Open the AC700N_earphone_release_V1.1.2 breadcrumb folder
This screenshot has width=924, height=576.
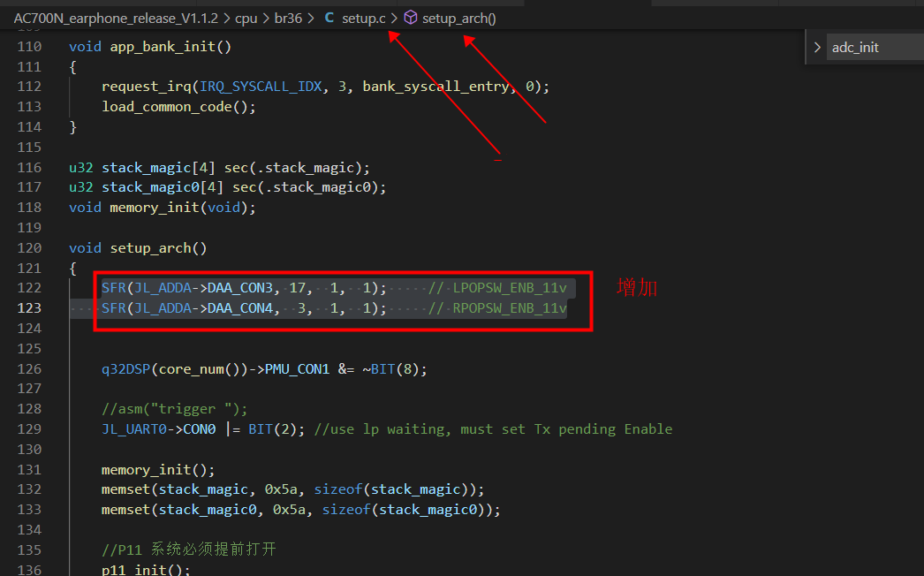(x=116, y=19)
